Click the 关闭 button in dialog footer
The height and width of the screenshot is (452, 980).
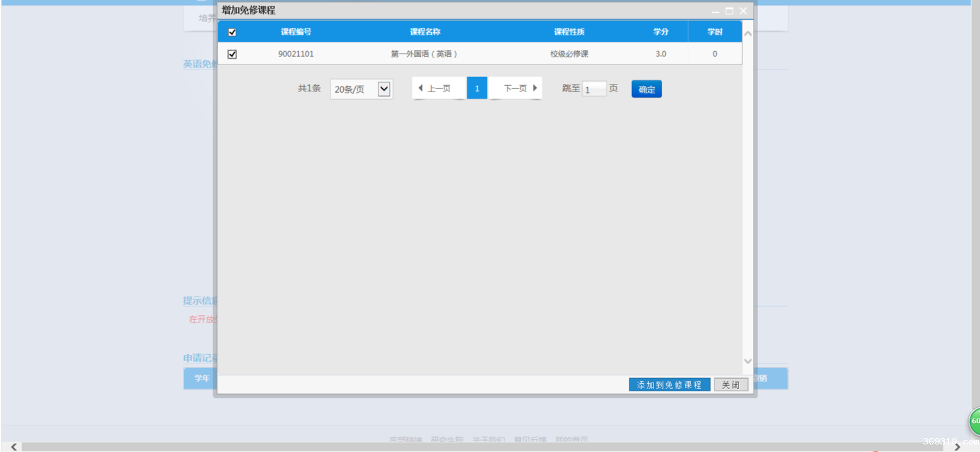tap(731, 384)
